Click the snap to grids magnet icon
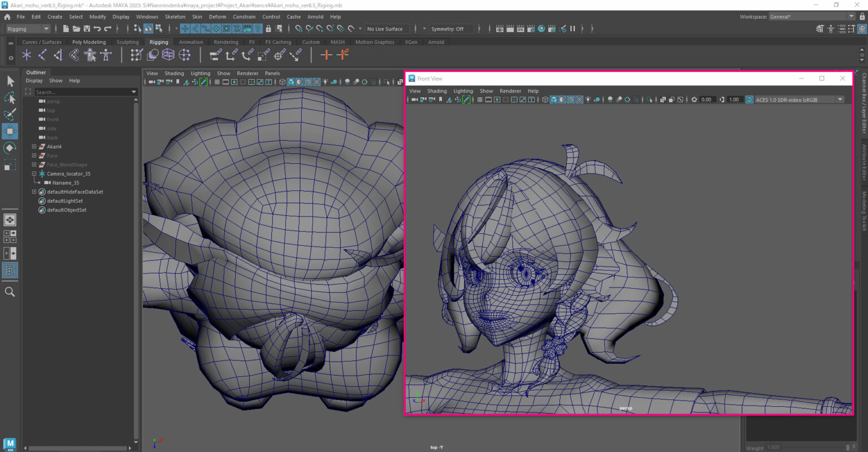The width and height of the screenshot is (868, 452). pos(297,29)
